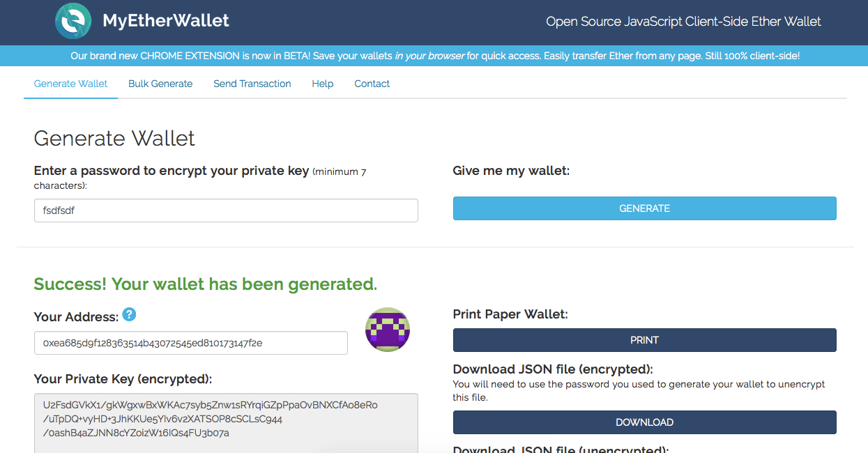Click the blue question mark beside Your Address
Screen dimensions: 868x453
tap(129, 314)
